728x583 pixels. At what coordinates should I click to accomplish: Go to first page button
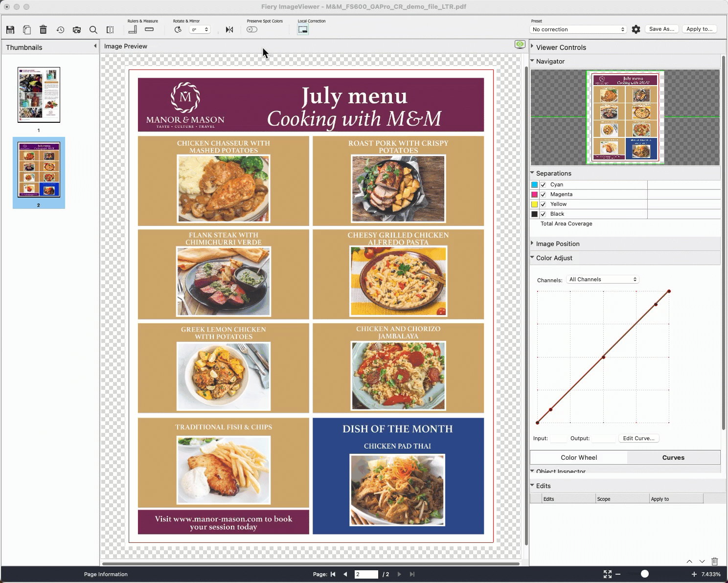(333, 574)
